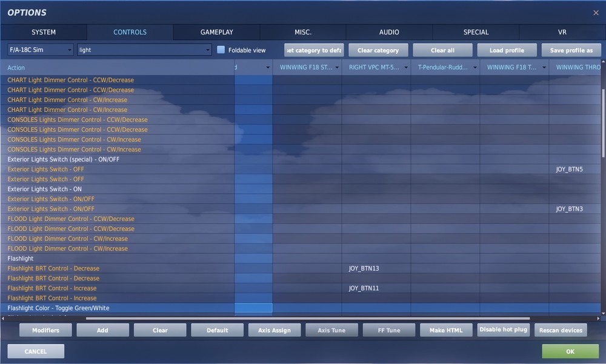The image size is (606, 364).
Task: Switch to the SYSTEM tab
Action: [44, 32]
